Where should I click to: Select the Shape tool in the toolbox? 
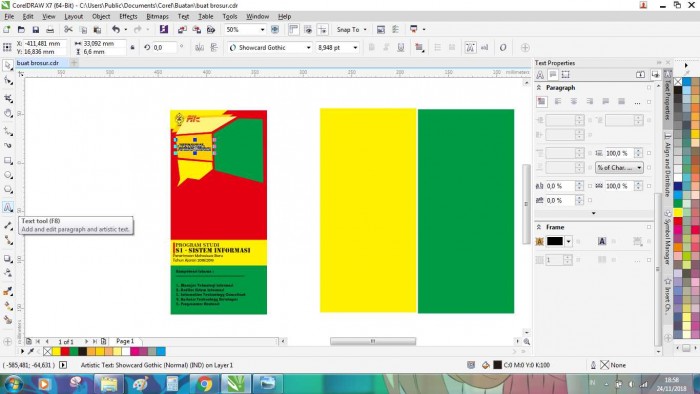pyautogui.click(x=8, y=81)
